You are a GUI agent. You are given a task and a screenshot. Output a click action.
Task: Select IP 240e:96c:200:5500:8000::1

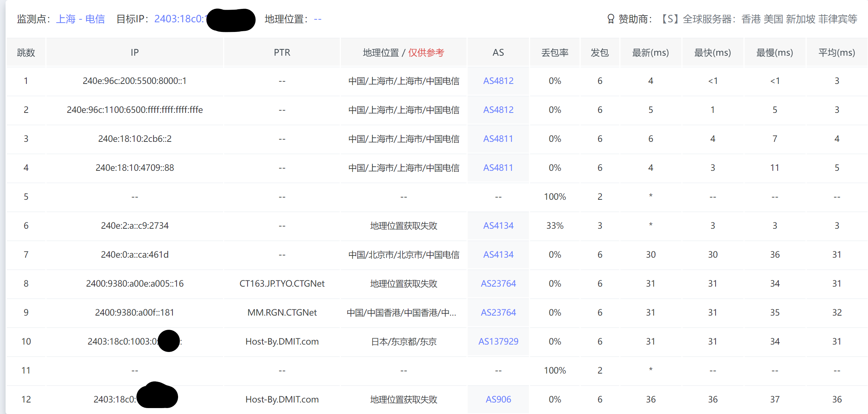[x=135, y=81]
